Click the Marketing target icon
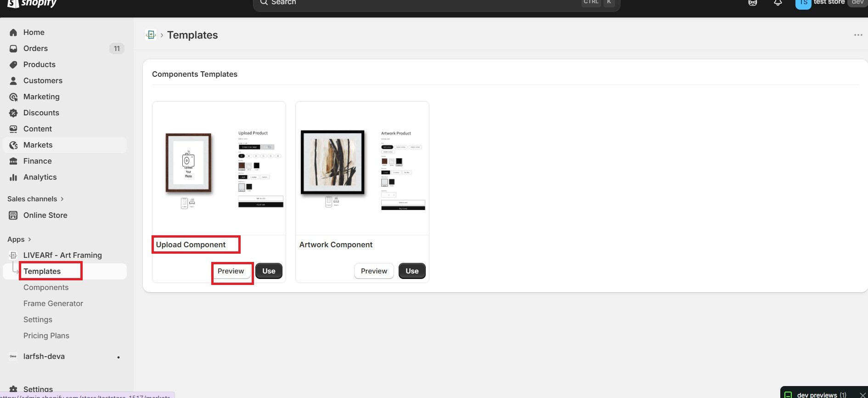 coord(13,97)
